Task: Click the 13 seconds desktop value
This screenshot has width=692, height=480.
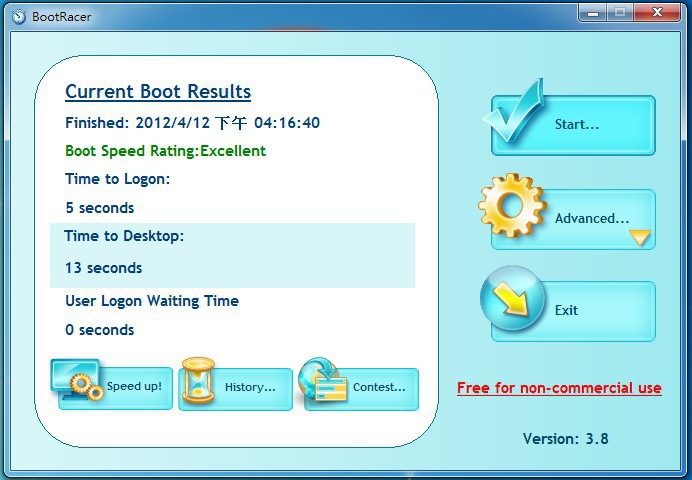Action: tap(104, 268)
